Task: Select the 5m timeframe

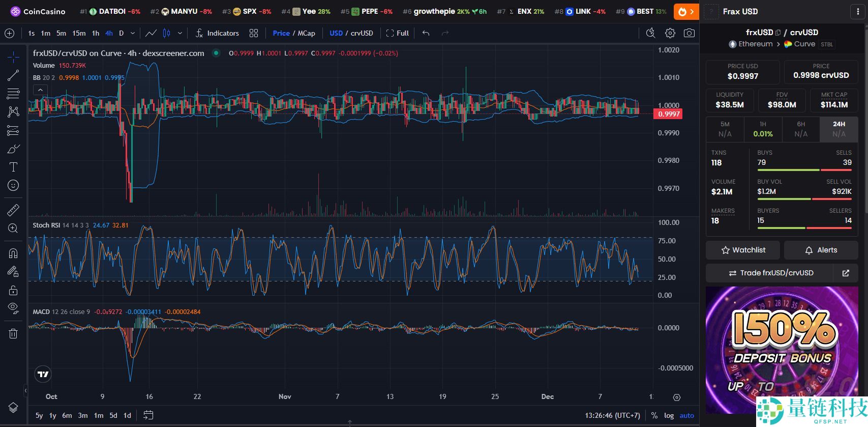Action: coord(61,33)
